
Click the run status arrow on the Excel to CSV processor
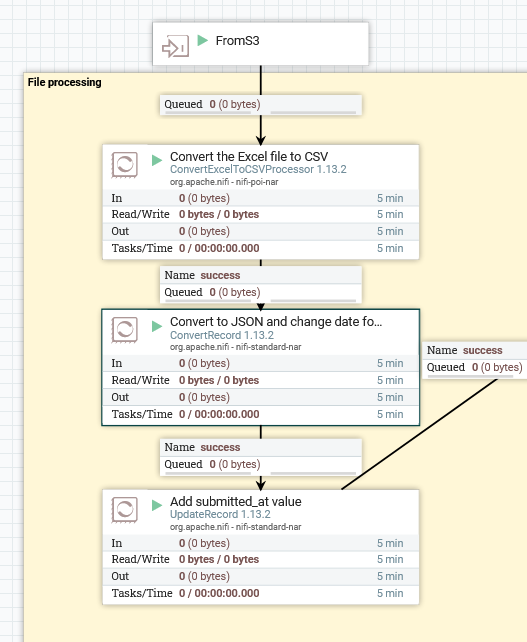(157, 160)
